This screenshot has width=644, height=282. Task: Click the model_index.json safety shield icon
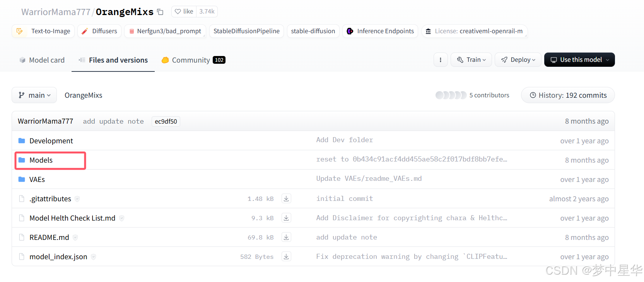93,257
